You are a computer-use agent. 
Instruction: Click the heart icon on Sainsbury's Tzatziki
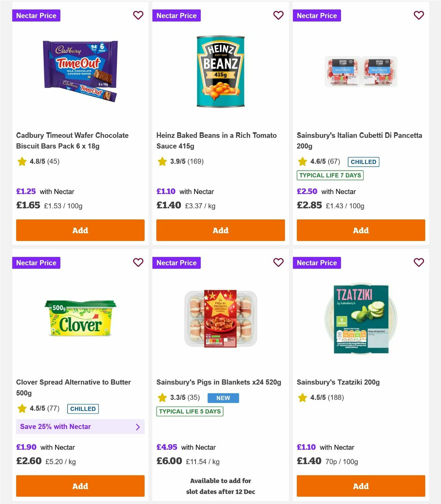(x=419, y=263)
